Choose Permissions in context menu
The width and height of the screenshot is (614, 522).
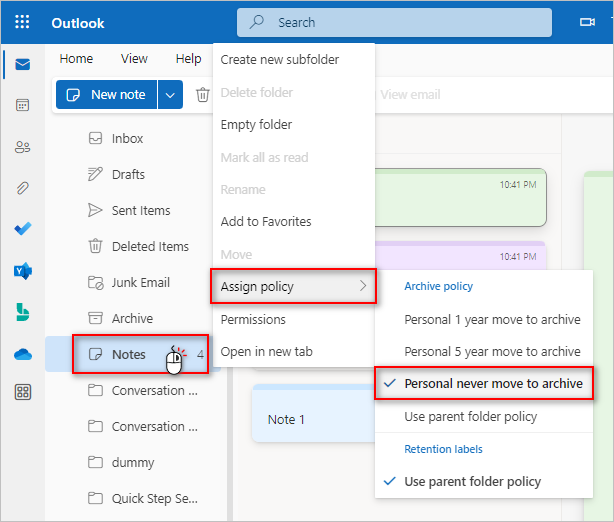[293, 320]
